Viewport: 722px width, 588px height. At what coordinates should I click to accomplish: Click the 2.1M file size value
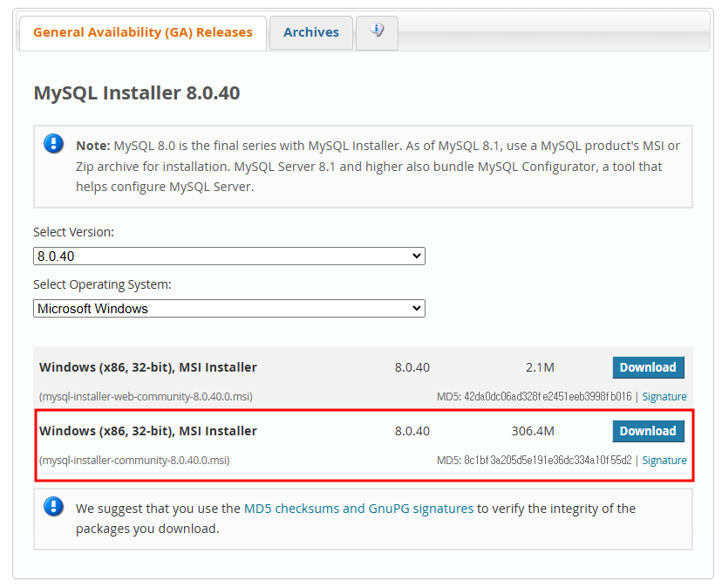tap(540, 367)
